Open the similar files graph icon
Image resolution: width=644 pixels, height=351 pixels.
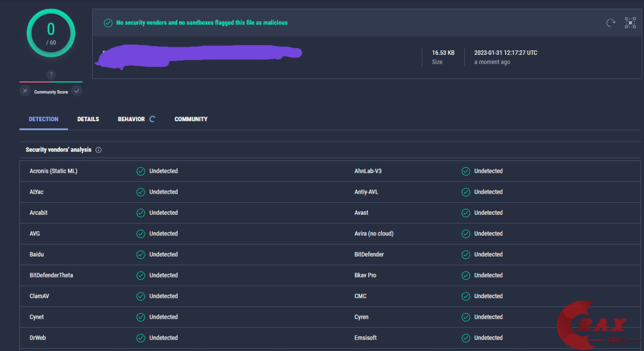(630, 23)
